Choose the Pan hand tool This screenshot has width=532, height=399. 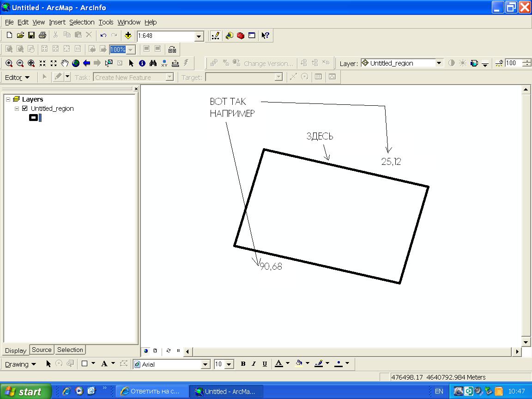65,63
